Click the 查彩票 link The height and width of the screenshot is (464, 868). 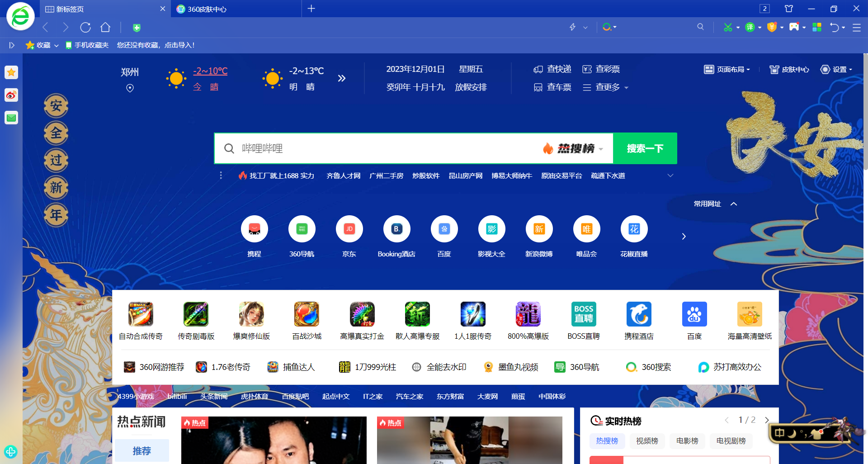pos(601,69)
